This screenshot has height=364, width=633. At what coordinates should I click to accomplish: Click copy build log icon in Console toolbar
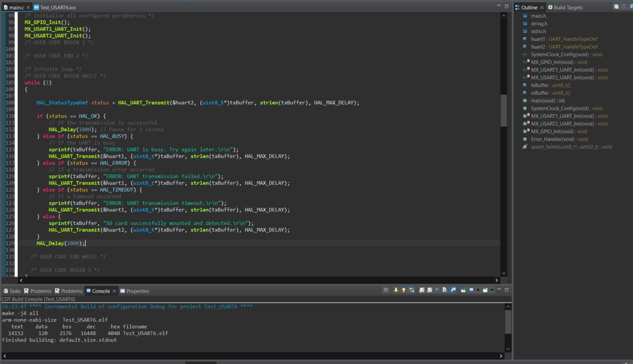[x=422, y=290]
